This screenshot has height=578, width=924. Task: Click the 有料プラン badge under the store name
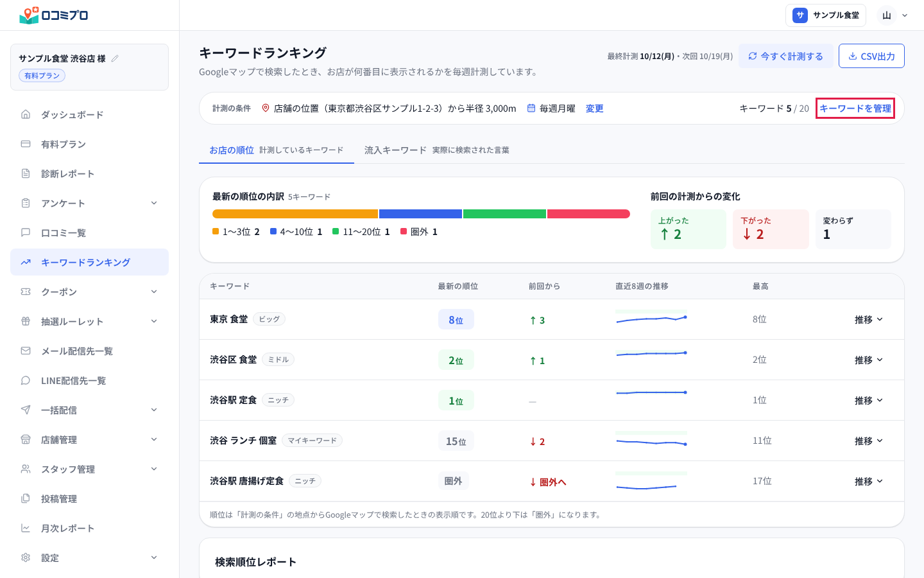pyautogui.click(x=42, y=76)
